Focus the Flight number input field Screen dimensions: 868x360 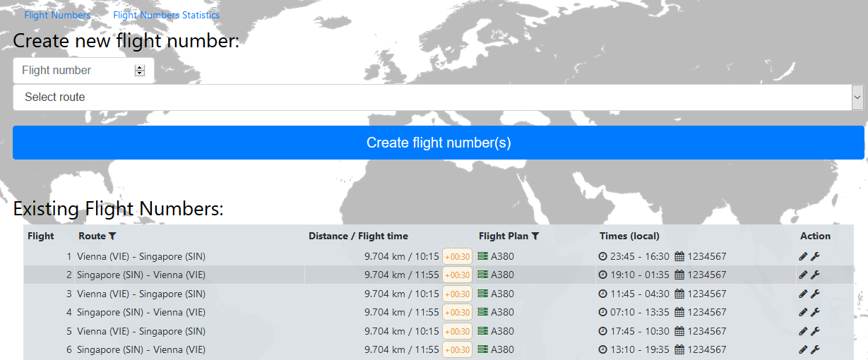83,71
